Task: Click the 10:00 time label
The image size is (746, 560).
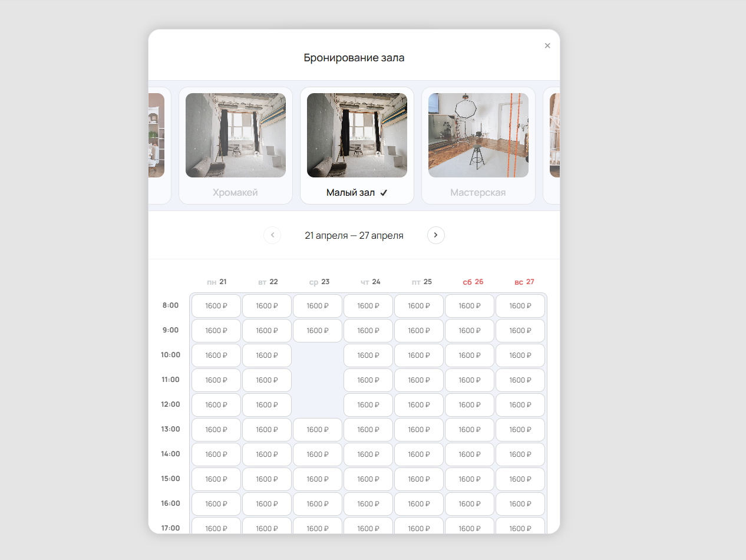Action: [170, 355]
